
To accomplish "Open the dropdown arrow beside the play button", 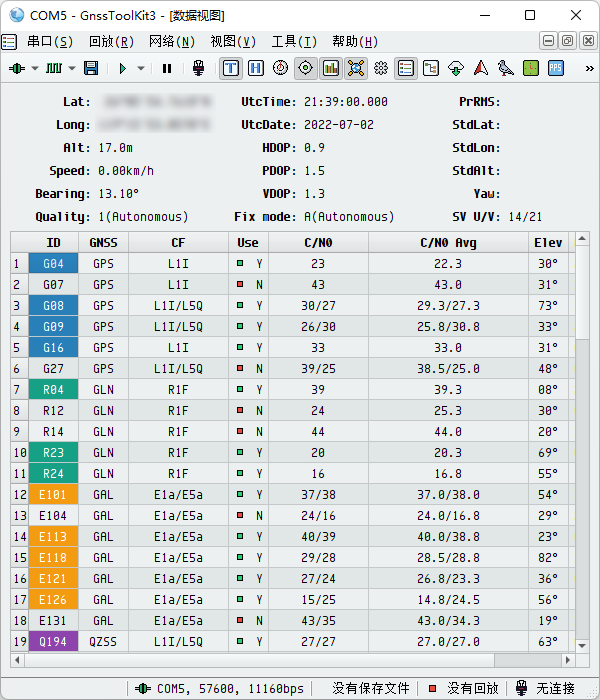I will [141, 68].
